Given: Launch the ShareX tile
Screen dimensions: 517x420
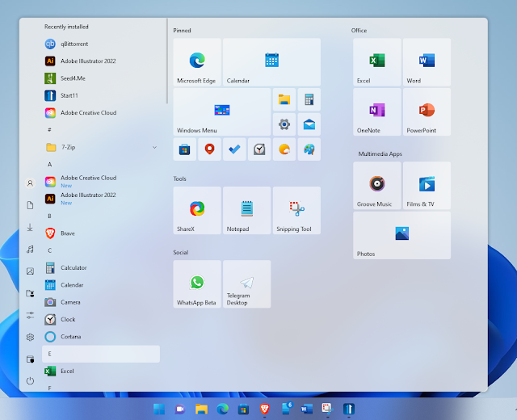Looking at the screenshot, I should tap(197, 210).
